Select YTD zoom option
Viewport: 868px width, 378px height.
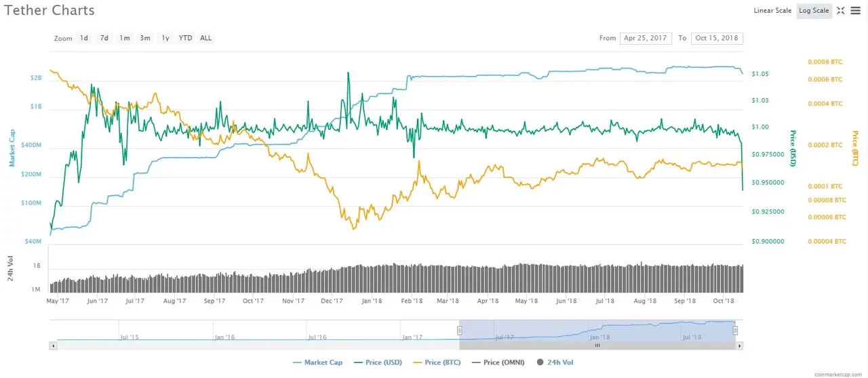point(185,38)
